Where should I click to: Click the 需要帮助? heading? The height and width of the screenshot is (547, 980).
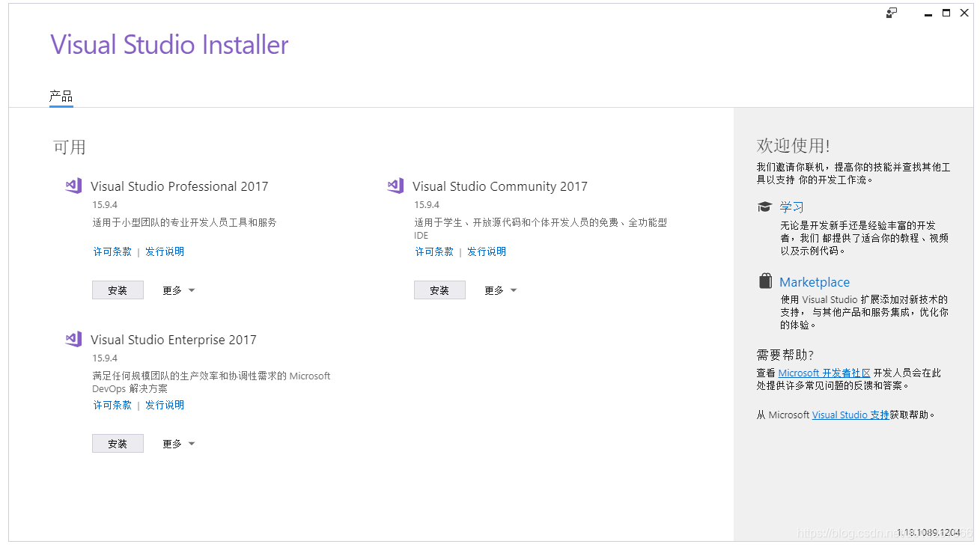coord(785,355)
